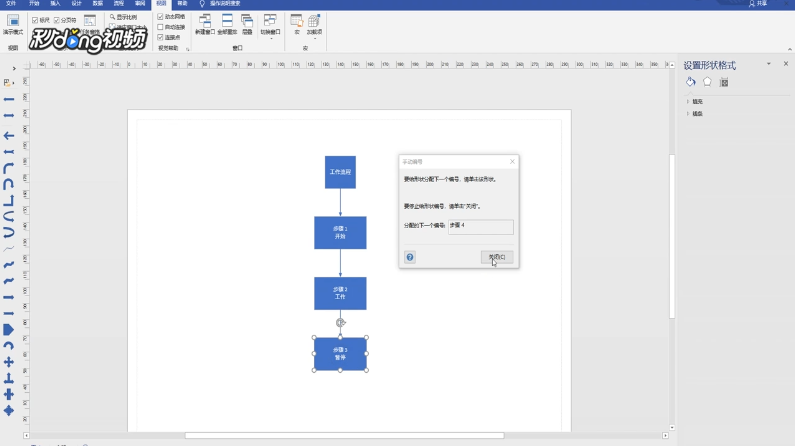Close the Format Shape pane
795x446 pixels.
[786, 64]
